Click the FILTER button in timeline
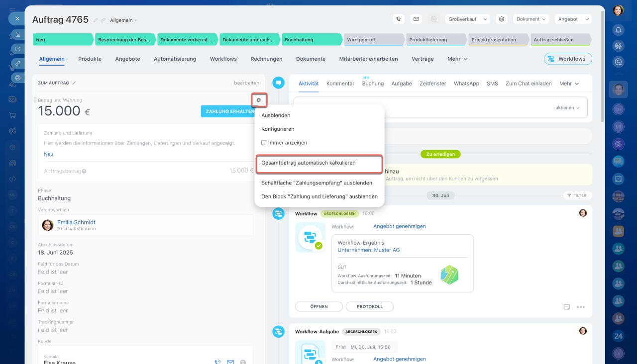Image resolution: width=637 pixels, height=364 pixels. point(577,195)
